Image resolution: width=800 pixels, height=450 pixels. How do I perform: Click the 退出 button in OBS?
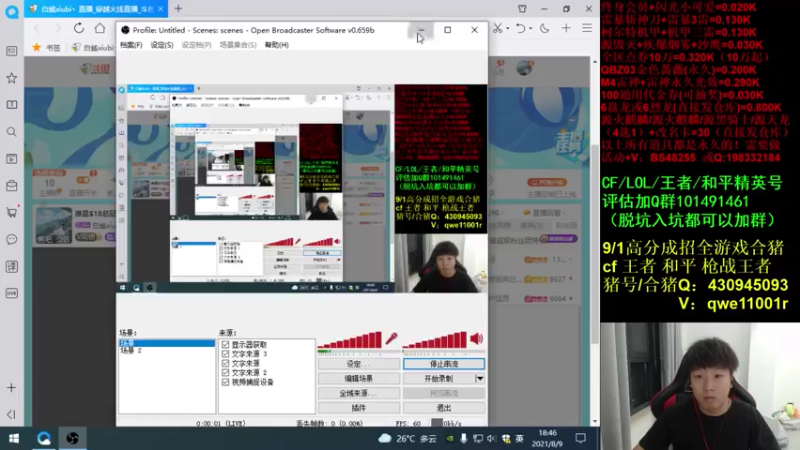click(444, 408)
